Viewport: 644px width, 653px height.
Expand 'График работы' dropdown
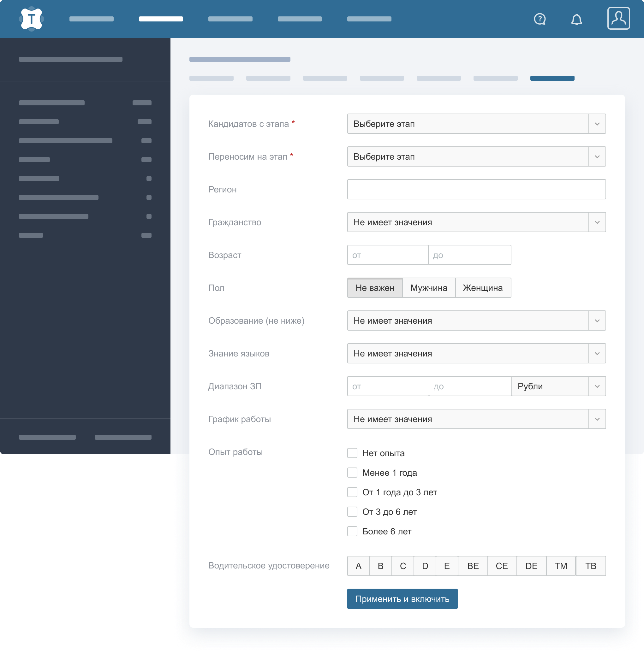[x=476, y=419]
